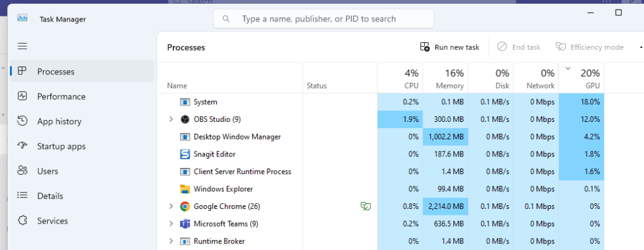Image resolution: width=644 pixels, height=250 pixels.
Task: Click the Snagit Editor icon
Action: click(185, 154)
